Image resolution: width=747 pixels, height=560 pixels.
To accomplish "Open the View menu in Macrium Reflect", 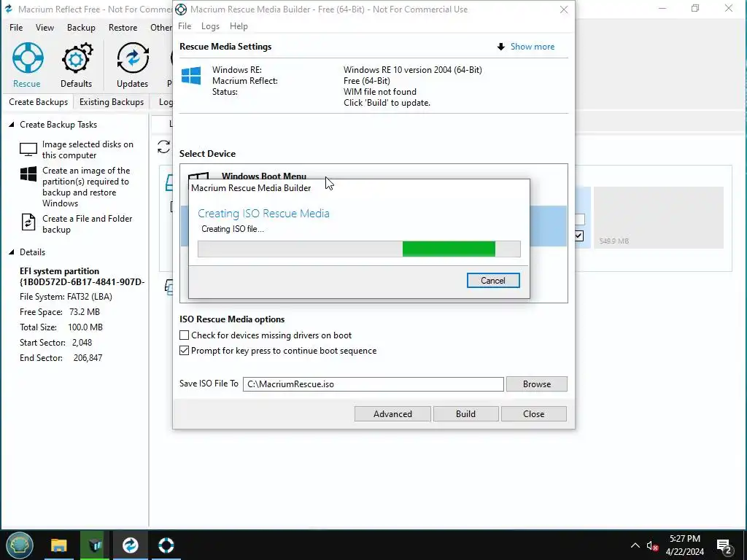I will click(x=44, y=28).
